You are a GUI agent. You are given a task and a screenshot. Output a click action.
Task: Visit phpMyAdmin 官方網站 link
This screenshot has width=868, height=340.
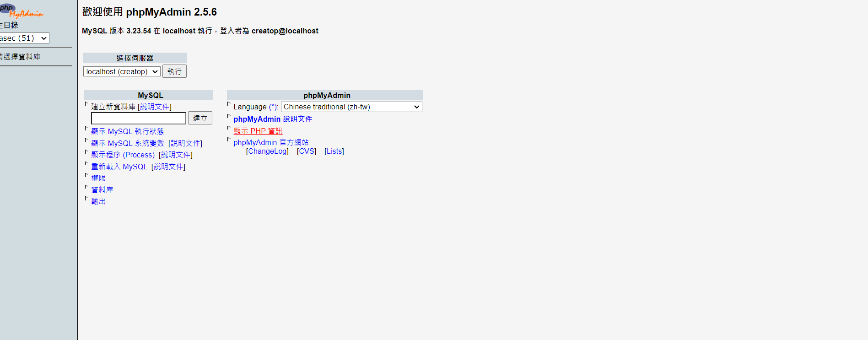271,142
